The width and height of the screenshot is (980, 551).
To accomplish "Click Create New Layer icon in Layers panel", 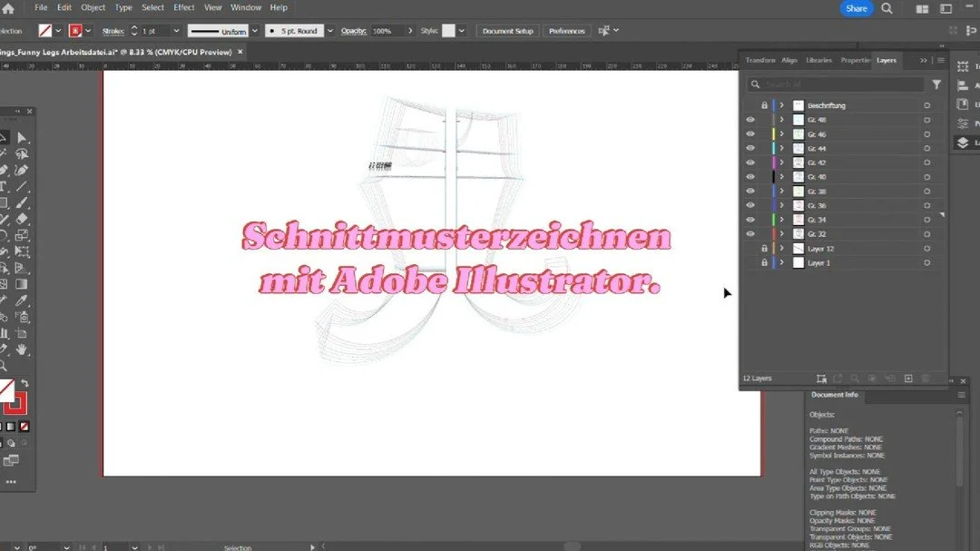I will [x=908, y=379].
